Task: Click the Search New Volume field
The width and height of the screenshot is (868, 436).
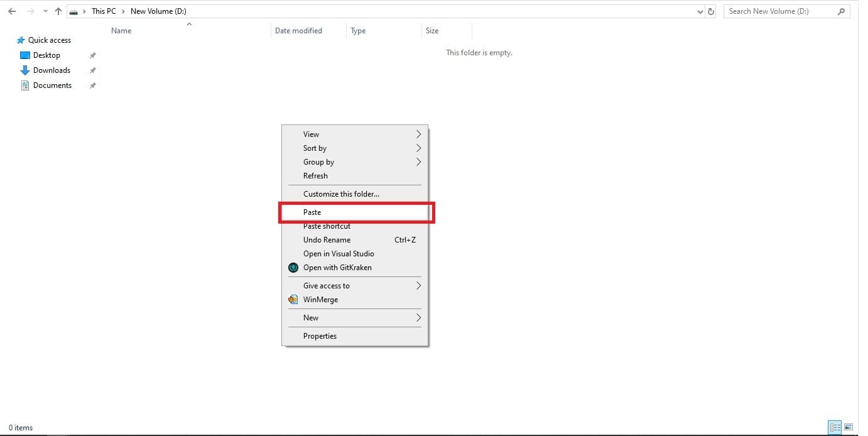Action: [x=779, y=11]
